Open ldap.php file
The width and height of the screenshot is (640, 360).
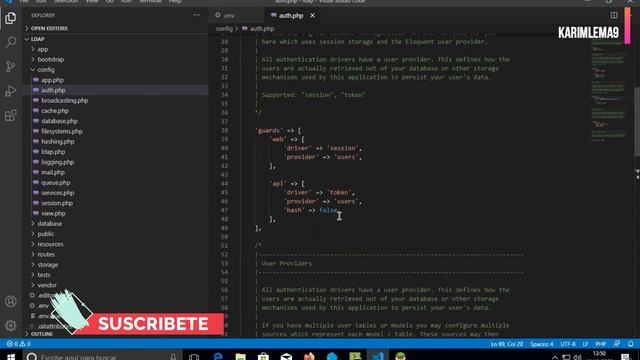pyautogui.click(x=53, y=152)
